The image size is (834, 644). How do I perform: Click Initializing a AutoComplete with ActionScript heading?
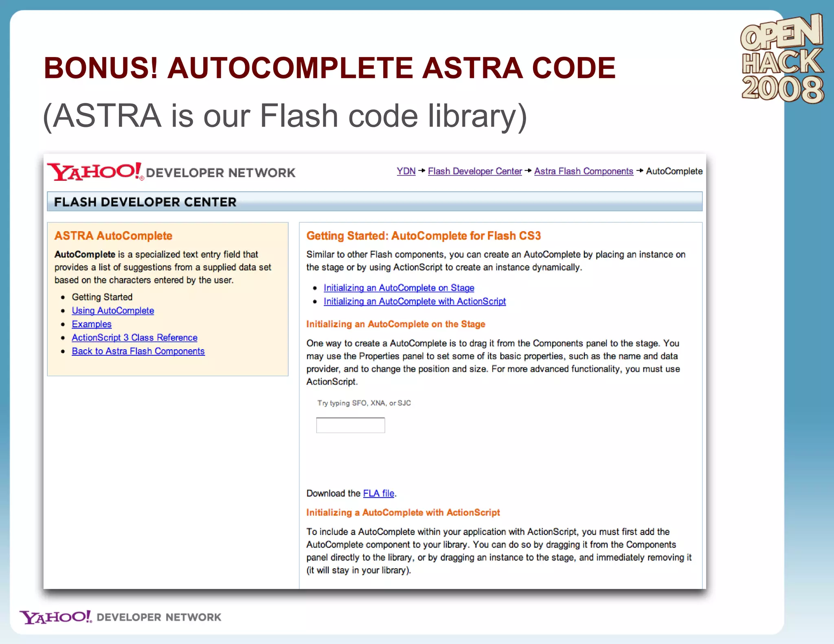[x=403, y=513]
